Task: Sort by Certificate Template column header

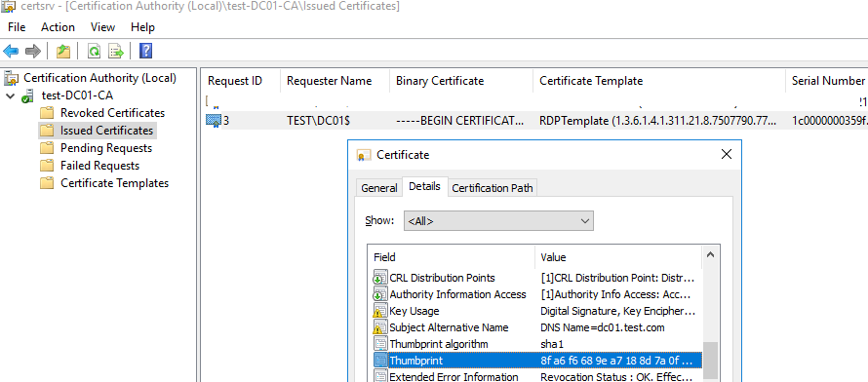Action: 658,81
